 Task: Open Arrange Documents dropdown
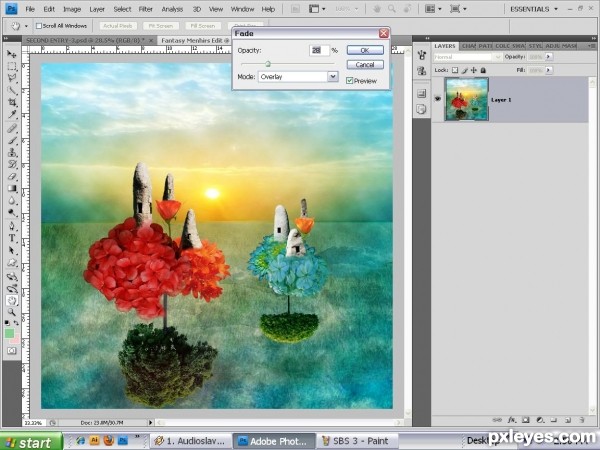[433, 9]
